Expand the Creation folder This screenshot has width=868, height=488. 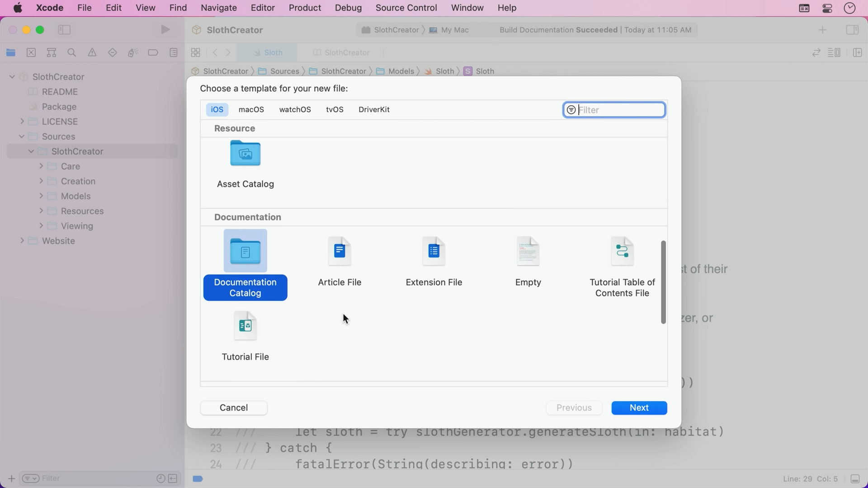[41, 181]
